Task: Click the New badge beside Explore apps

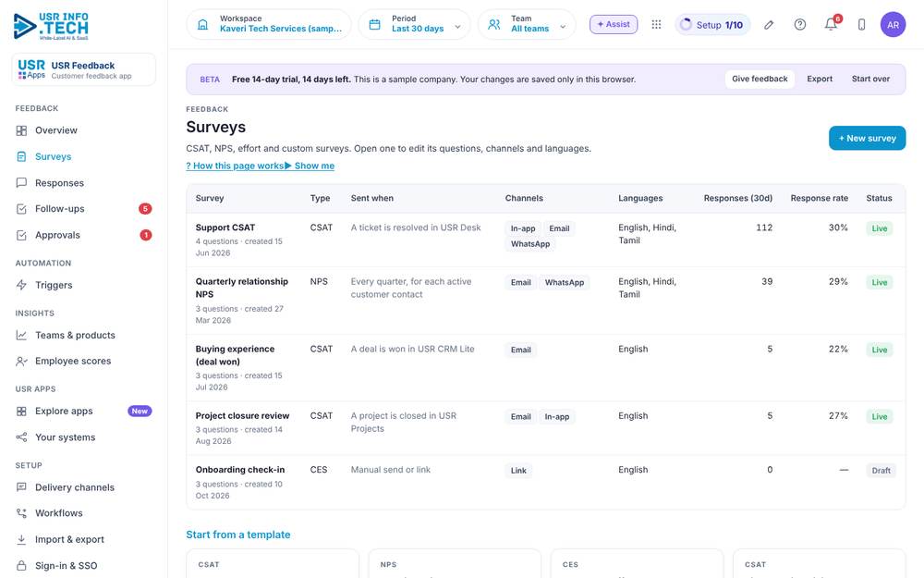Action: click(x=140, y=412)
